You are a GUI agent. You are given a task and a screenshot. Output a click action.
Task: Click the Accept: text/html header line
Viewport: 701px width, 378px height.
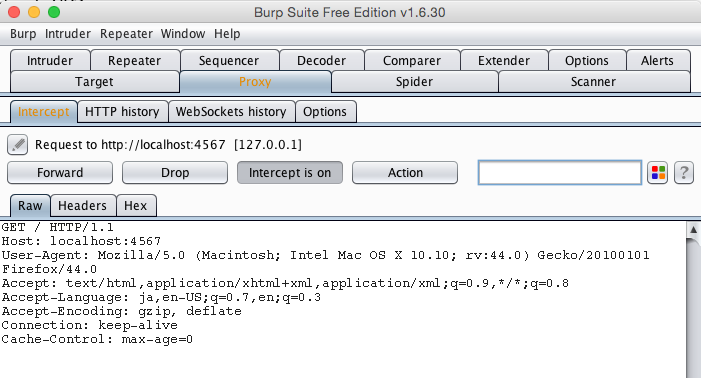click(x=285, y=283)
